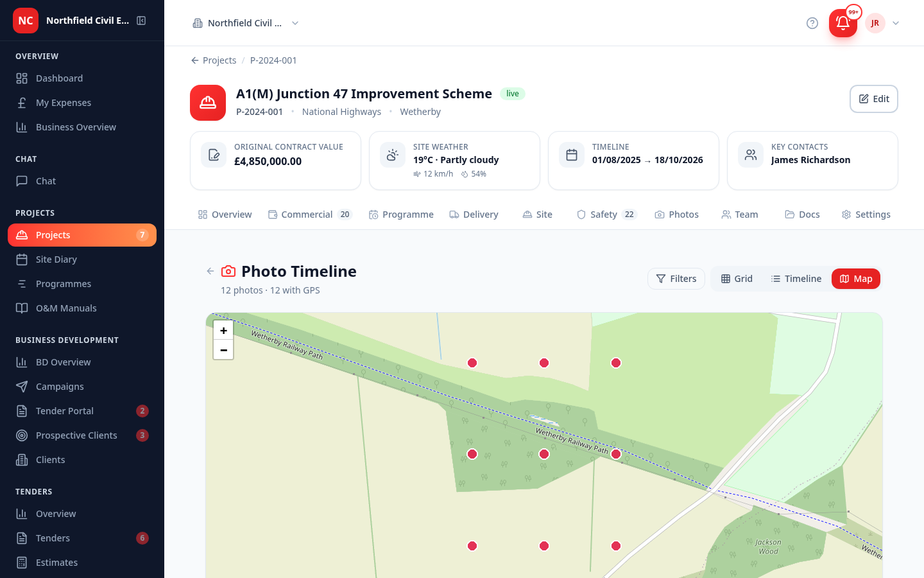
Task: Click the Tender Portal badge 2
Action: (x=142, y=411)
